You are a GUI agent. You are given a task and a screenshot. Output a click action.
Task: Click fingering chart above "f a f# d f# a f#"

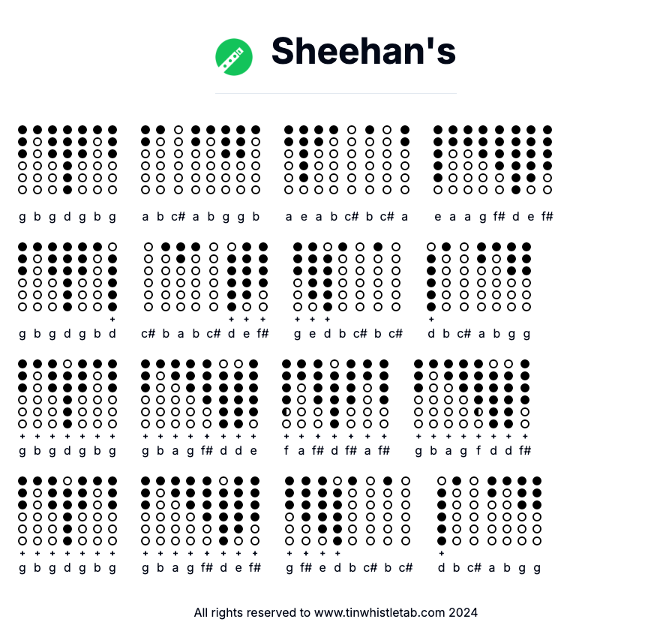click(x=335, y=394)
